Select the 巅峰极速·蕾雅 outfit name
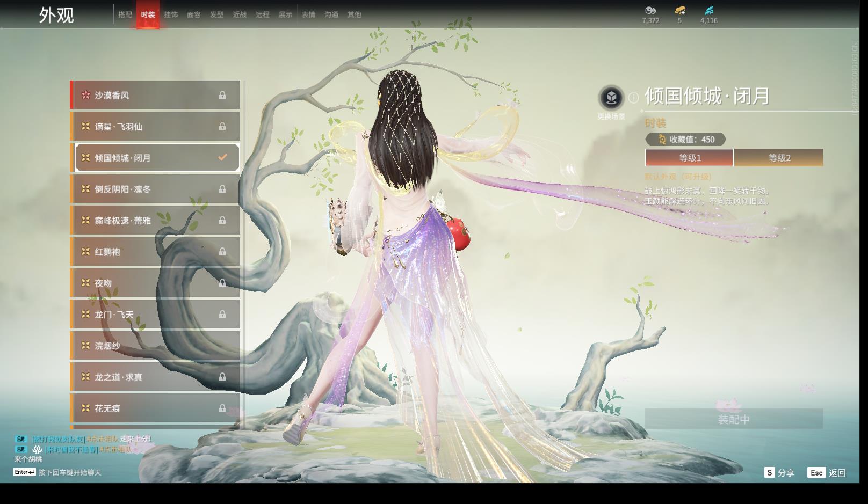Viewport: 868px width, 504px height. 123,221
